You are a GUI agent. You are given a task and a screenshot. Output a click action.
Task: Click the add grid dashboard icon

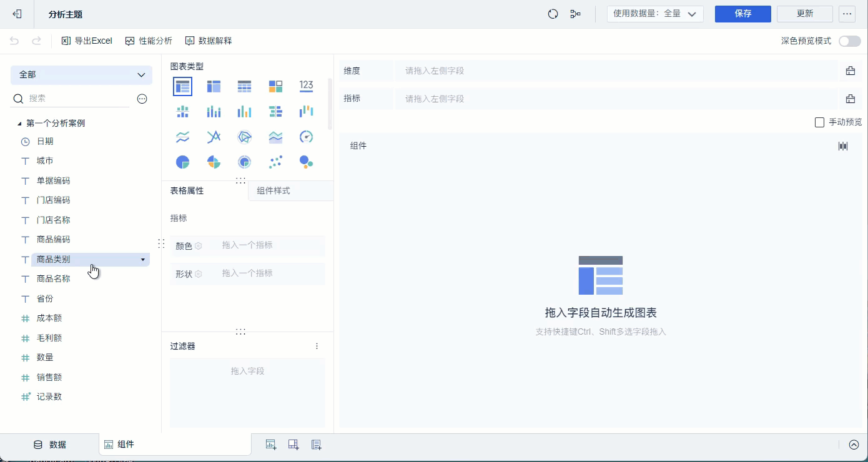(293, 445)
